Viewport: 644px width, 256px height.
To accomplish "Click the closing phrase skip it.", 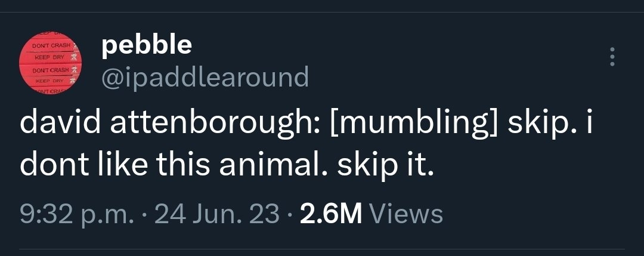I will [385, 166].
